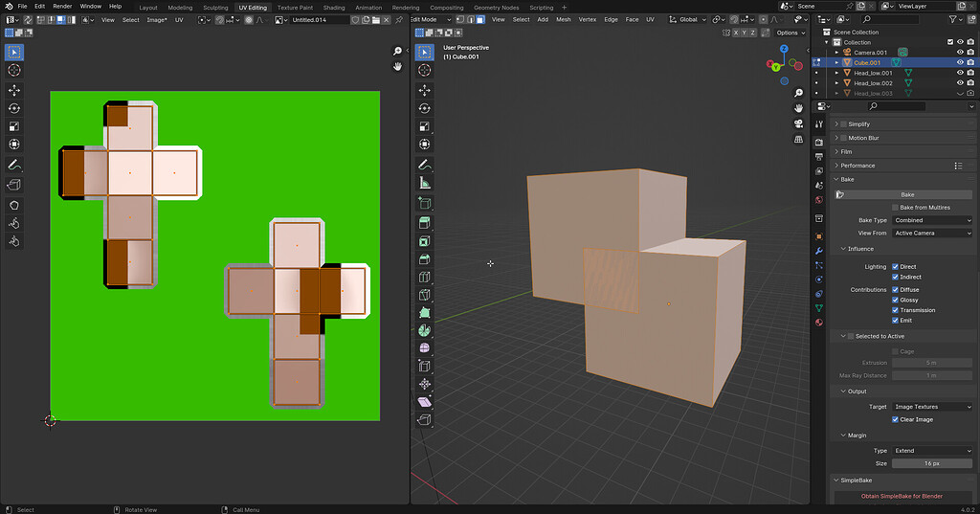Open Bake Type dropdown
The width and height of the screenshot is (980, 514).
coord(932,220)
